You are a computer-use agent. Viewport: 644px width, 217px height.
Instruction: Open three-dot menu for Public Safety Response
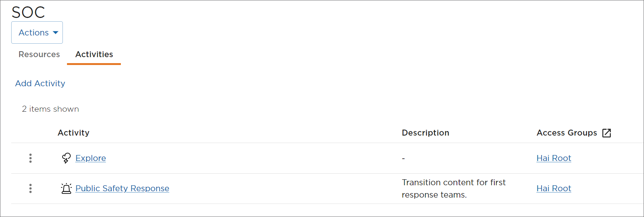point(31,189)
